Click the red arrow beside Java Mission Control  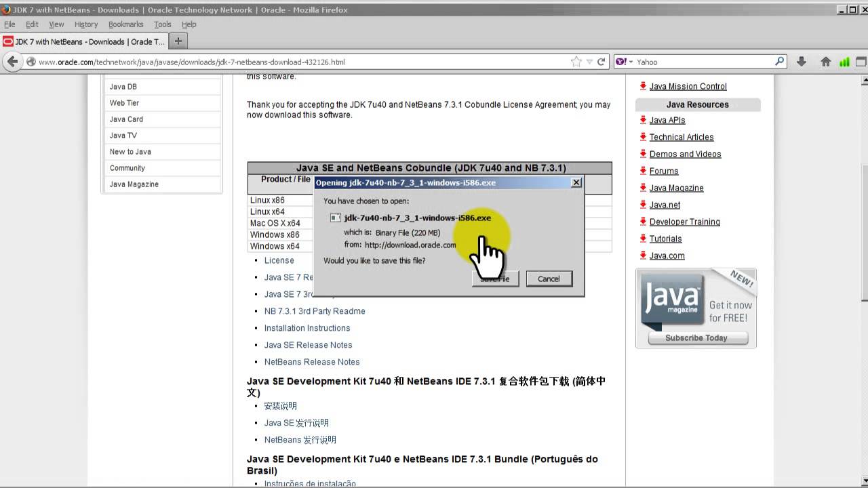(x=643, y=86)
